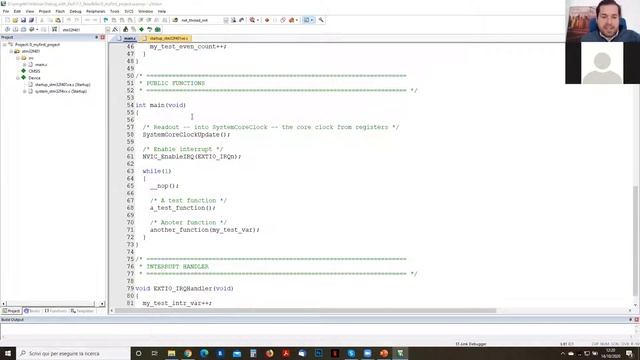
Task: Select main.c in the project tree
Action: (41, 64)
